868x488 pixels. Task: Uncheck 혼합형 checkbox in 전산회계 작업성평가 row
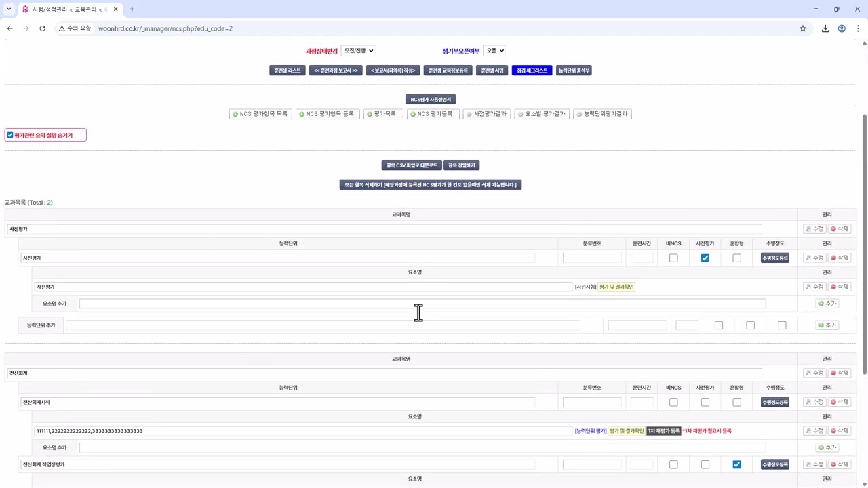737,465
